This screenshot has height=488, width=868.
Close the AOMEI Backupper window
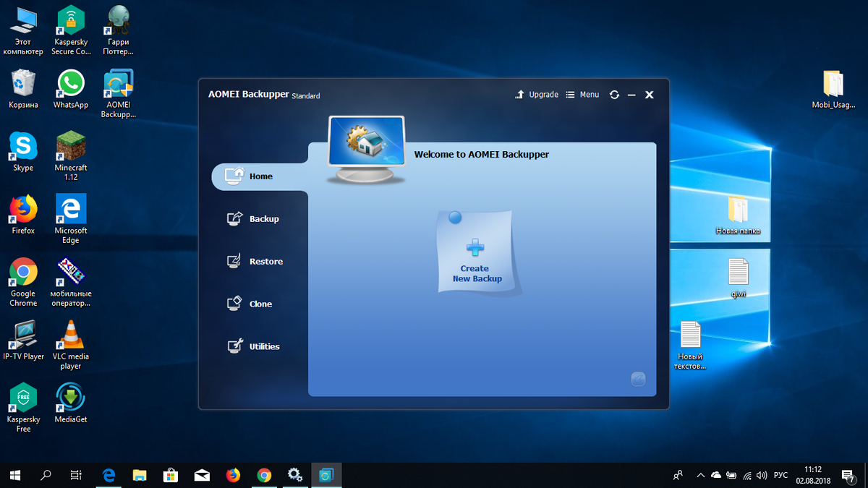coord(650,95)
